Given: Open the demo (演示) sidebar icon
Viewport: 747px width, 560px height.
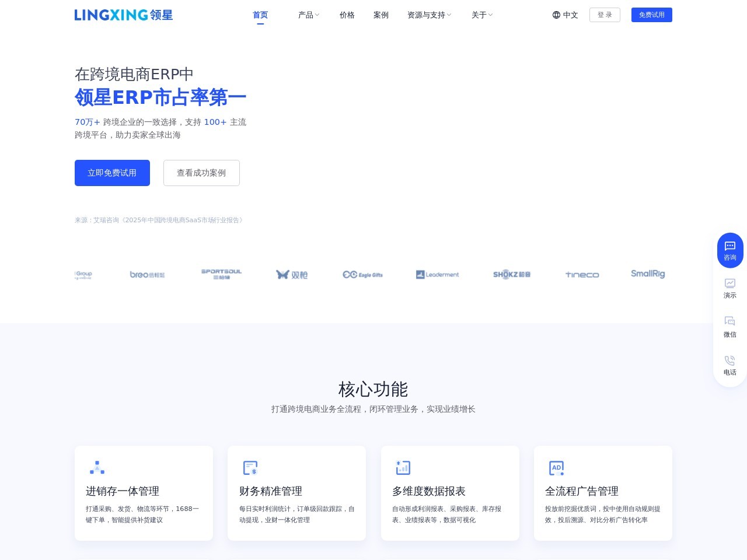Looking at the screenshot, I should pyautogui.click(x=729, y=283).
